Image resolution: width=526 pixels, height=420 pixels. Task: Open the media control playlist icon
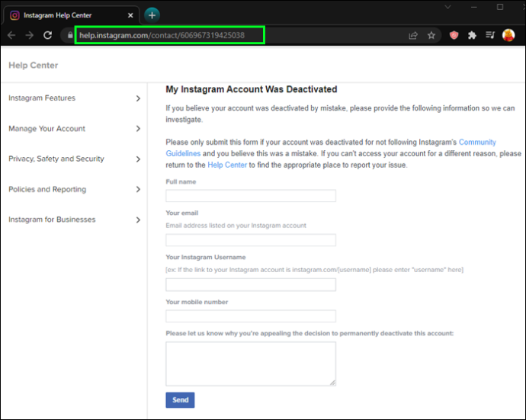[x=490, y=35]
